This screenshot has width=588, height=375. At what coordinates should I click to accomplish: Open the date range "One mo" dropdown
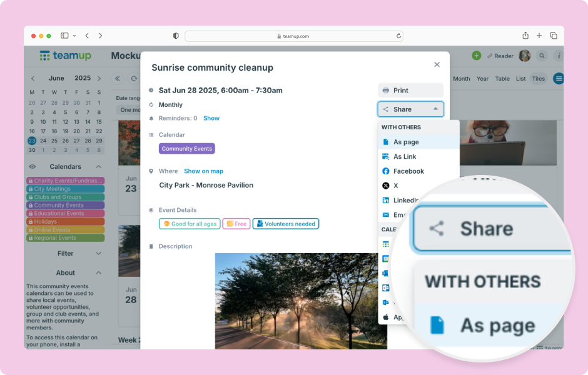(128, 110)
